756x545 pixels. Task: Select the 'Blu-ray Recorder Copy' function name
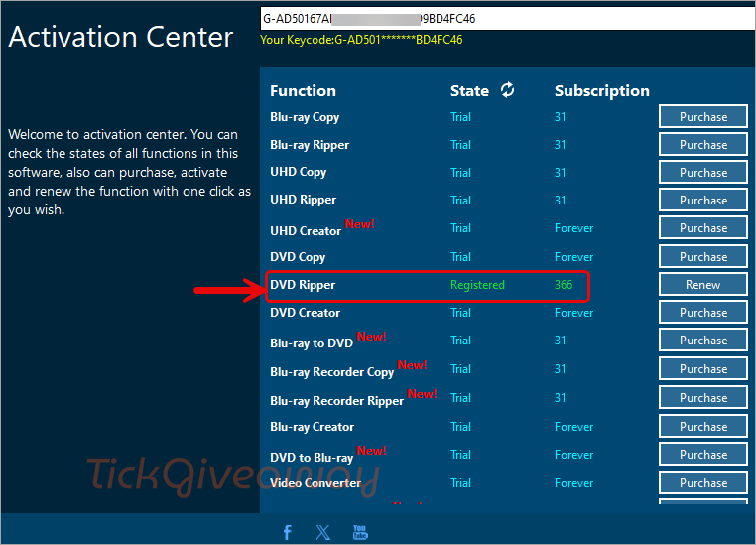pyautogui.click(x=332, y=372)
